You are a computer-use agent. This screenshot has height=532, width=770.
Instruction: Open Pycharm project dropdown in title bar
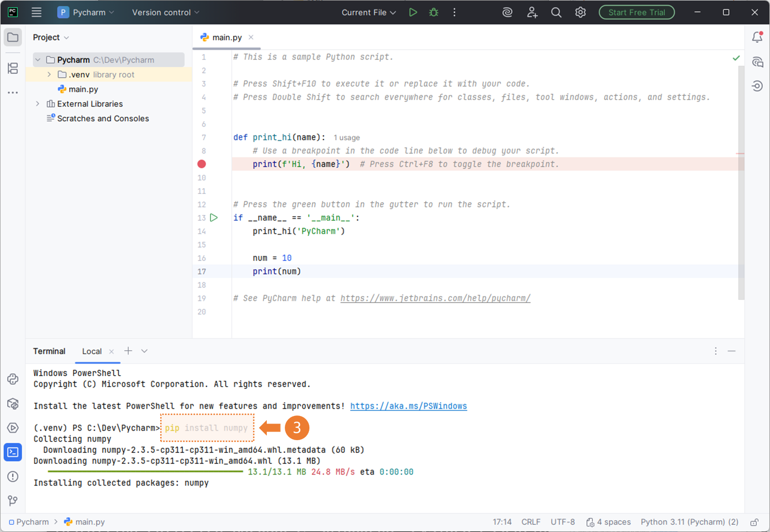pyautogui.click(x=86, y=12)
